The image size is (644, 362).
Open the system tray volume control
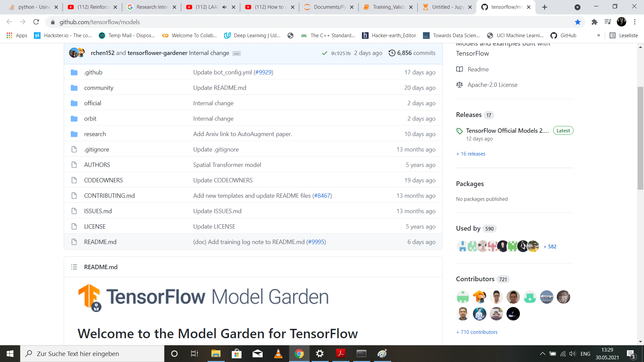573,353
